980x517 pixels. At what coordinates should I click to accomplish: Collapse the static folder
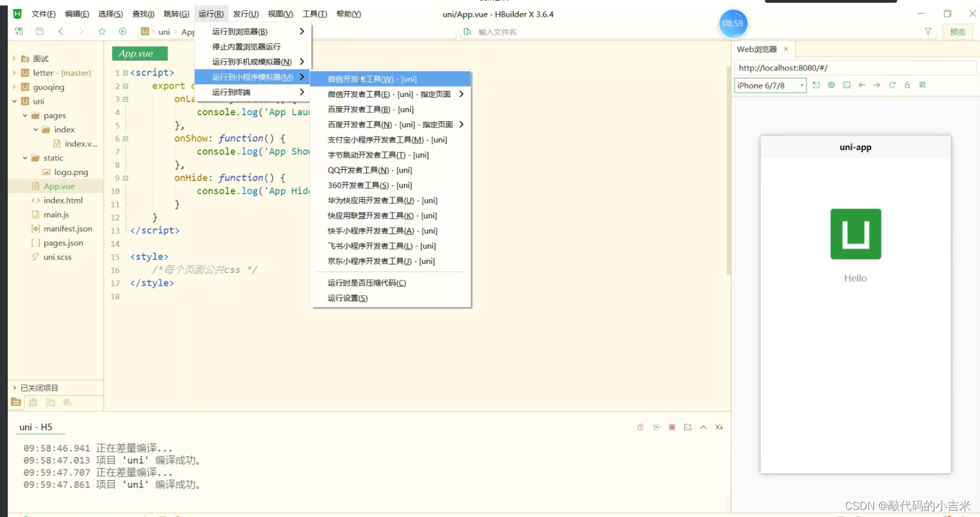(25, 158)
